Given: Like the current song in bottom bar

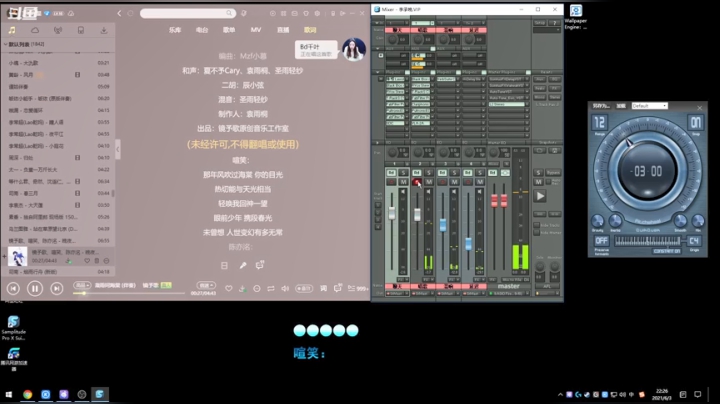Looking at the screenshot, I should coord(228,288).
